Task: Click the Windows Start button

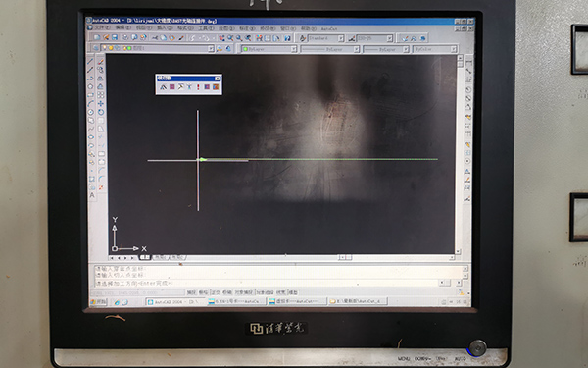Action: click(x=99, y=302)
